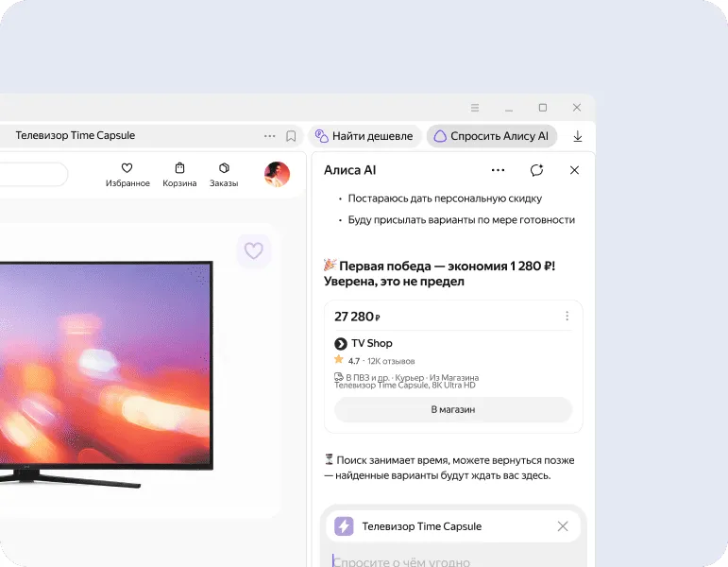Click the Буду присылать варианты bullet
728x567 pixels.
[462, 220]
